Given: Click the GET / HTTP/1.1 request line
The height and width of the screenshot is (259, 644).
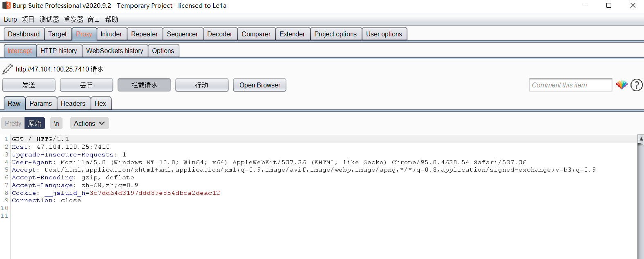Looking at the screenshot, I should click(x=40, y=139).
